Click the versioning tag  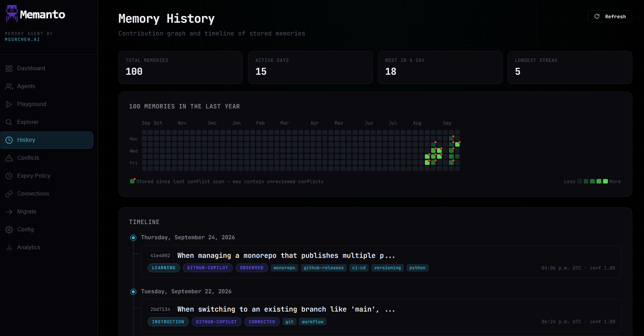(387, 268)
